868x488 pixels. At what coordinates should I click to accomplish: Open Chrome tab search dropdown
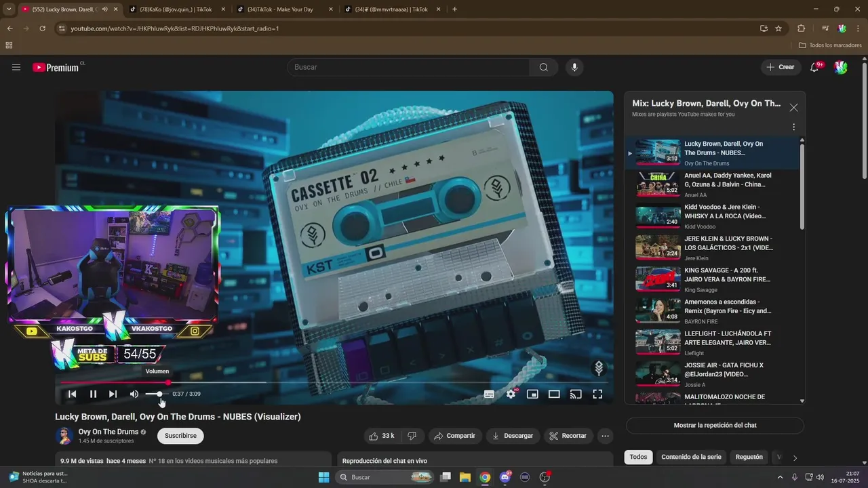[9, 9]
